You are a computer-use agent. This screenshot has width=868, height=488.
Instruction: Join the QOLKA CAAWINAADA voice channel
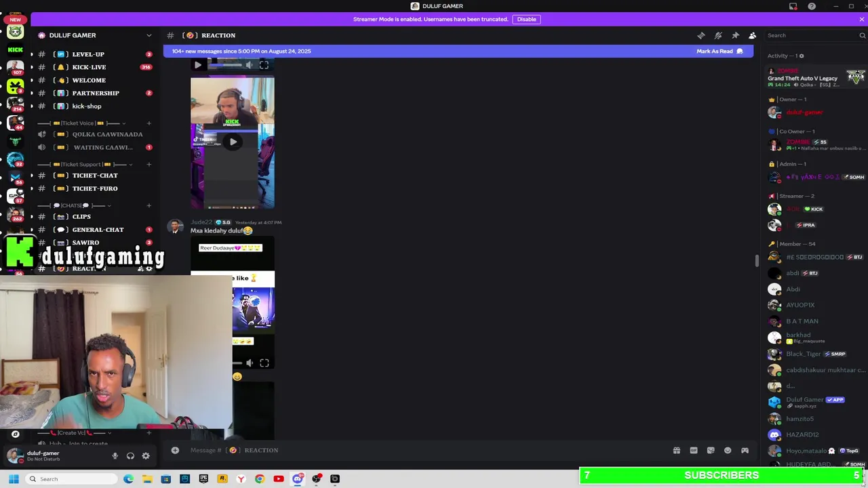pos(95,134)
